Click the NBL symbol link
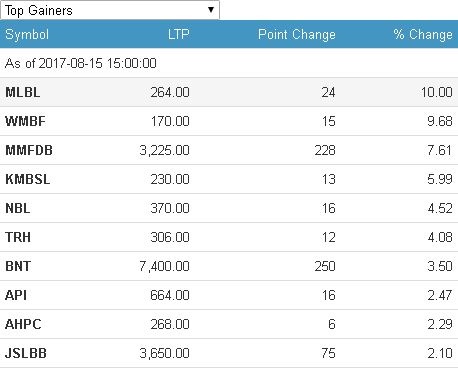Viewport: 458px width, 368px height. (18, 208)
